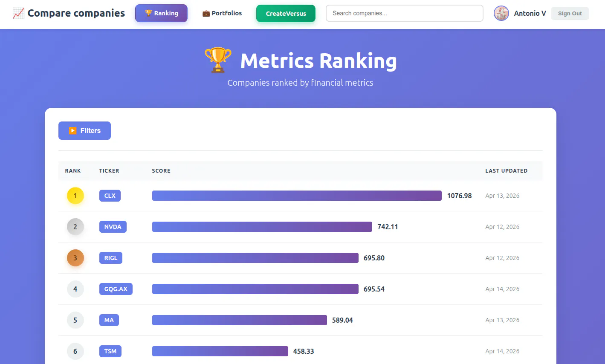
Task: Click Antonio V's profile avatar
Action: tap(501, 13)
